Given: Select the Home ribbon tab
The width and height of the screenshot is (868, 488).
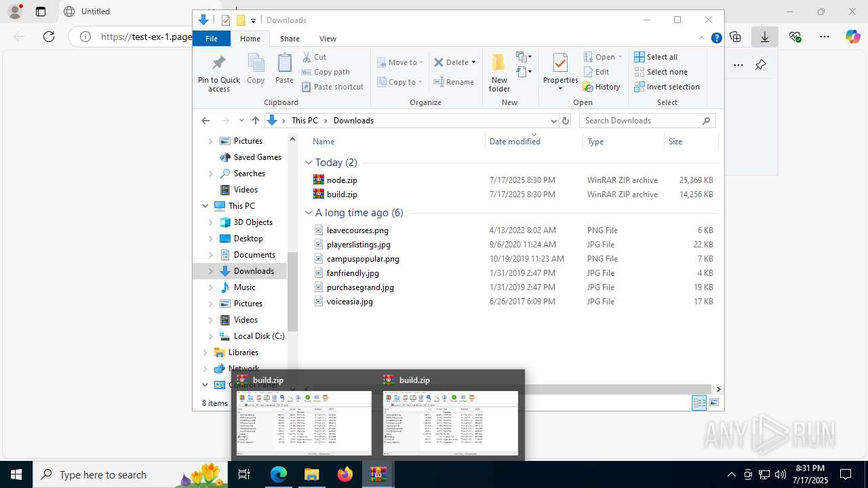Looking at the screenshot, I should 250,39.
